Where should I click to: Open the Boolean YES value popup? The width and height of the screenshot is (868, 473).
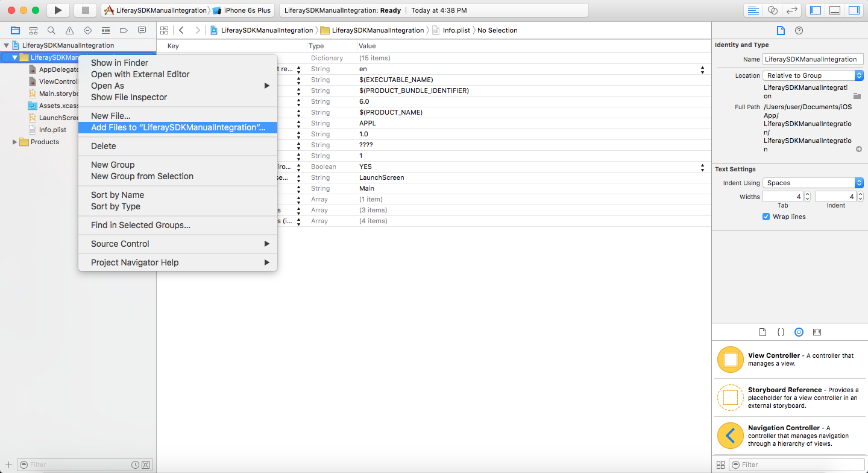pos(702,167)
